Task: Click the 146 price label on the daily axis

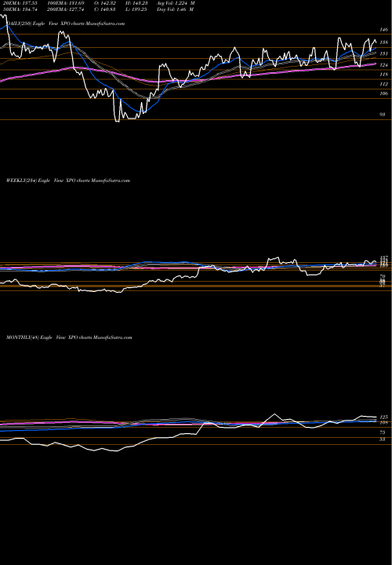Action: 384,30
